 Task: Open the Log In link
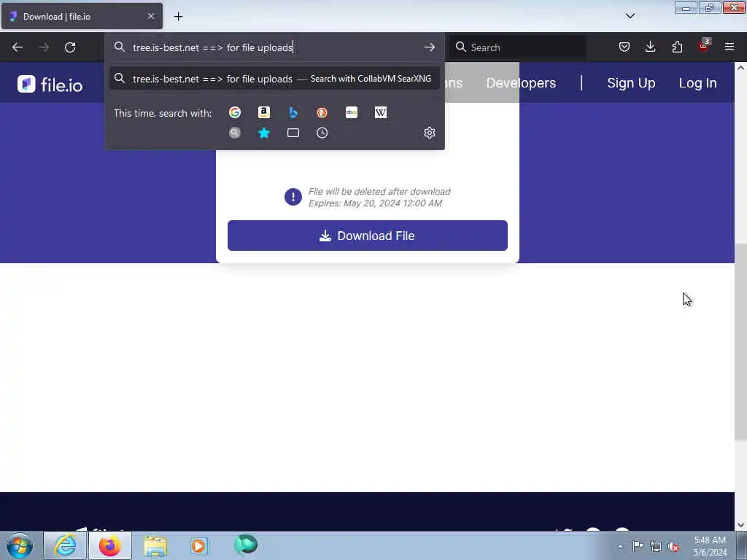point(697,83)
